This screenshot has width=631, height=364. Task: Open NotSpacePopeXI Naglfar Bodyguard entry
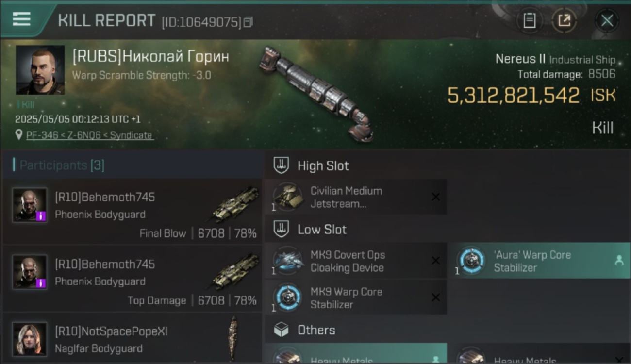click(133, 338)
